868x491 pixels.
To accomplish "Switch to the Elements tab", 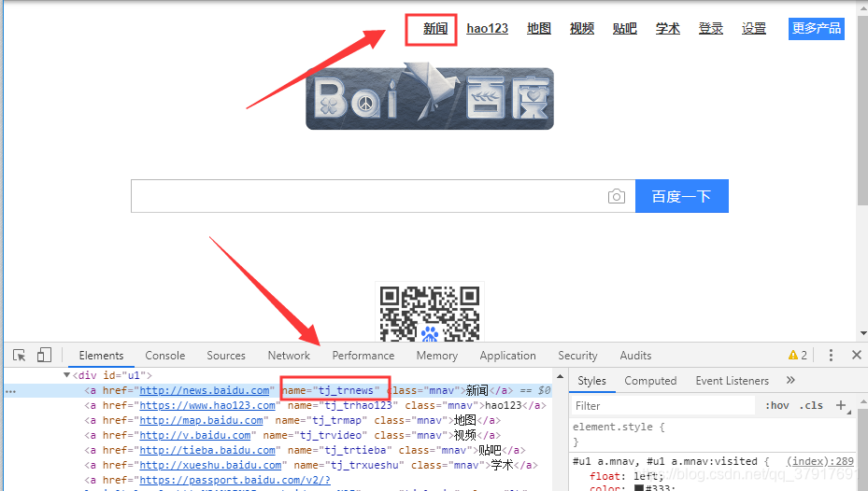I will 101,356.
